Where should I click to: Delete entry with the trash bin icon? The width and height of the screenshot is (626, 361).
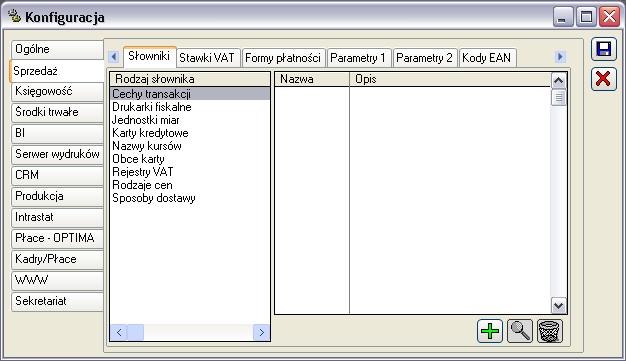click(550, 331)
